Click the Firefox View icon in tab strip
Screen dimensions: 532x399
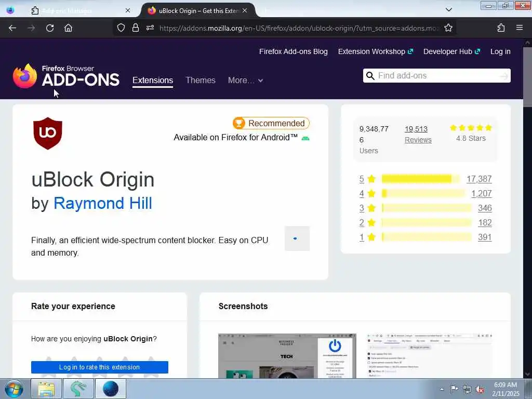tap(10, 10)
